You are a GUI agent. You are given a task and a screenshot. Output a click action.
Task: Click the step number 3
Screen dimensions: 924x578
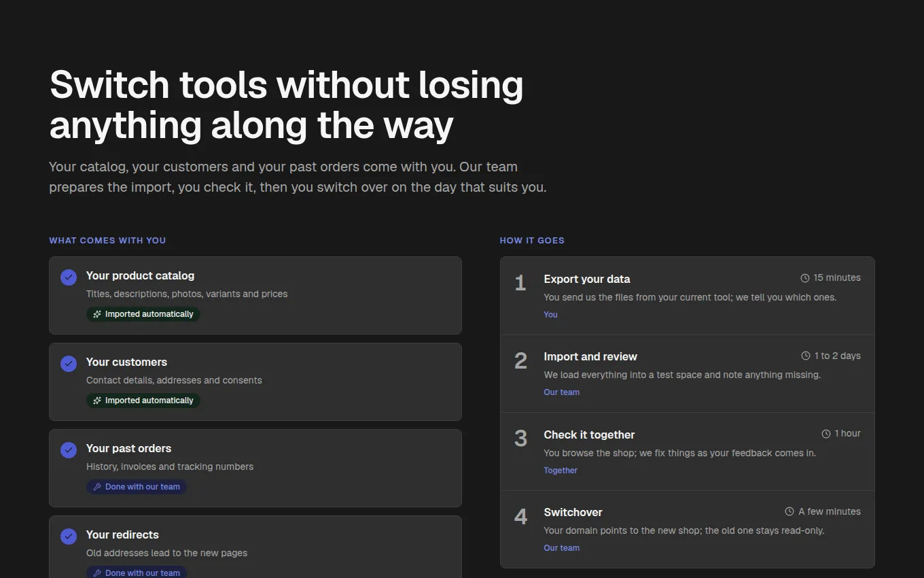[x=520, y=439]
